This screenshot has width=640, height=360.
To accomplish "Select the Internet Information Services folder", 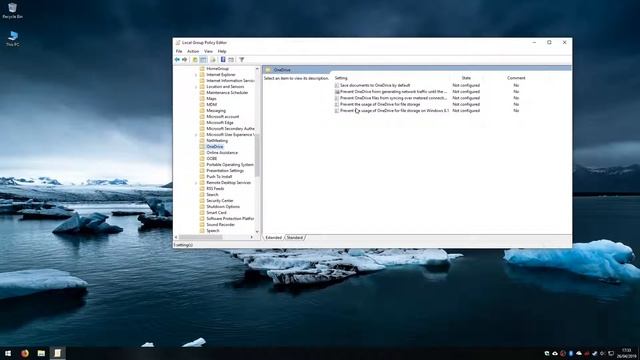I will [227, 81].
